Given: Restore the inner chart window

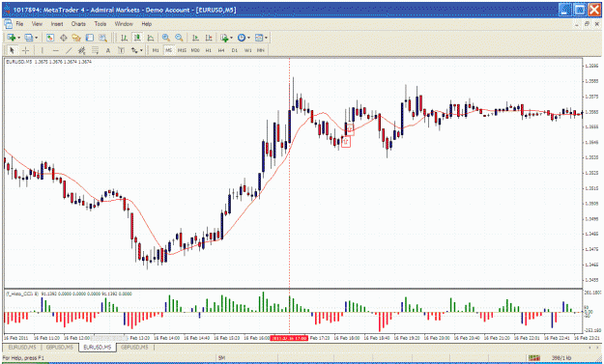Looking at the screenshot, I should [x=587, y=24].
